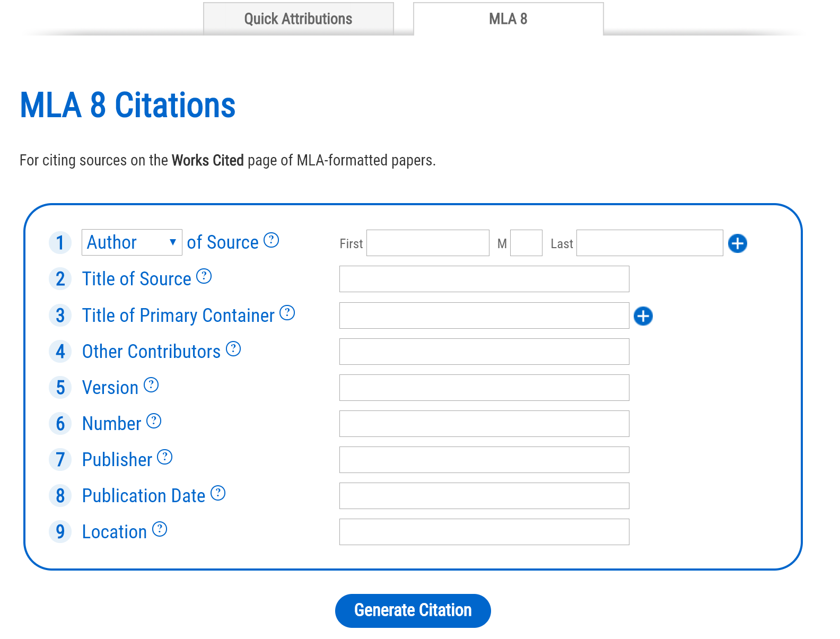Select the MLA 8 tab
The height and width of the screenshot is (639, 840).
coord(507,19)
